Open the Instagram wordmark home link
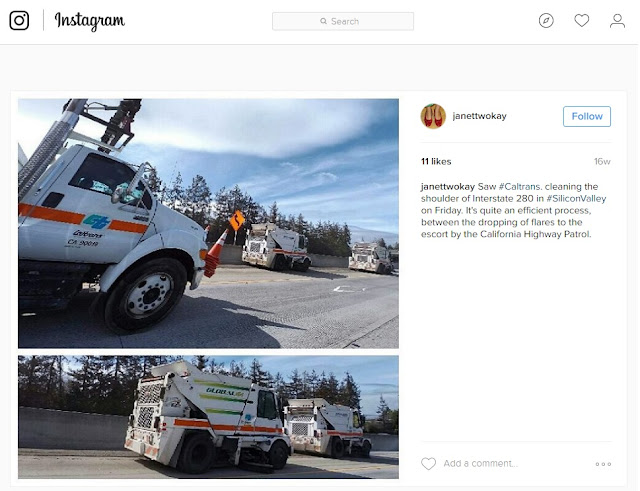 (89, 21)
